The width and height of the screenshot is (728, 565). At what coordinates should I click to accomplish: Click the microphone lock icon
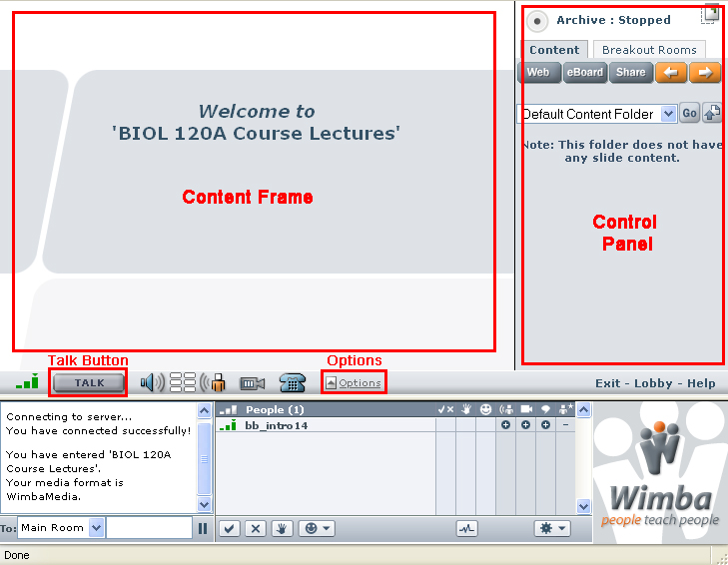click(215, 382)
